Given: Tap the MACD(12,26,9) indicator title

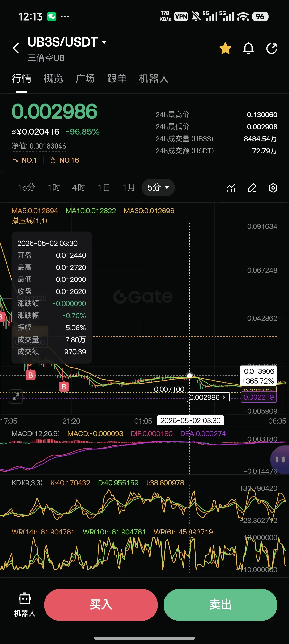Looking at the screenshot, I should tap(36, 433).
